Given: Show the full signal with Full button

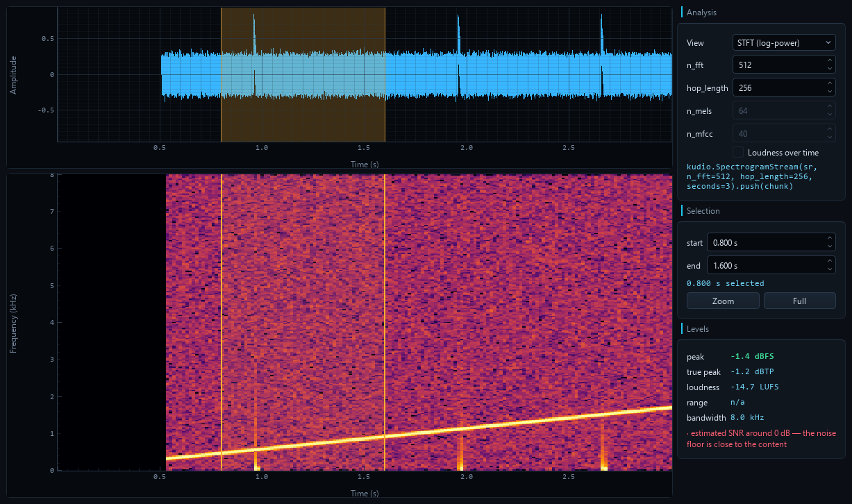Looking at the screenshot, I should (x=799, y=301).
